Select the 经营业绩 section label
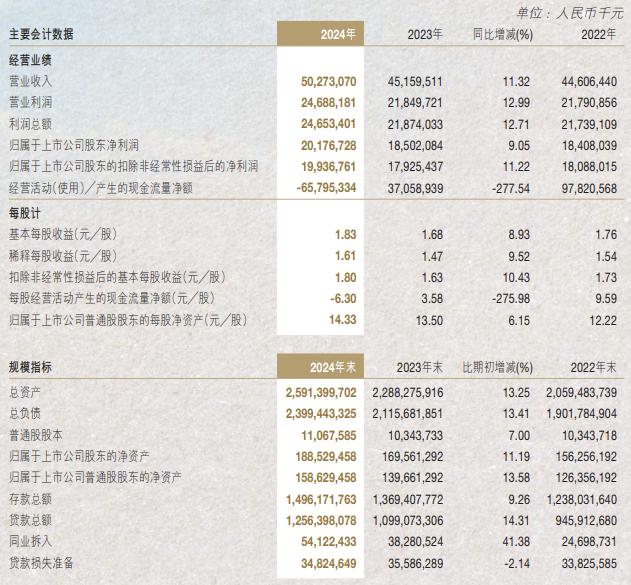The height and width of the screenshot is (585, 631). click(30, 60)
